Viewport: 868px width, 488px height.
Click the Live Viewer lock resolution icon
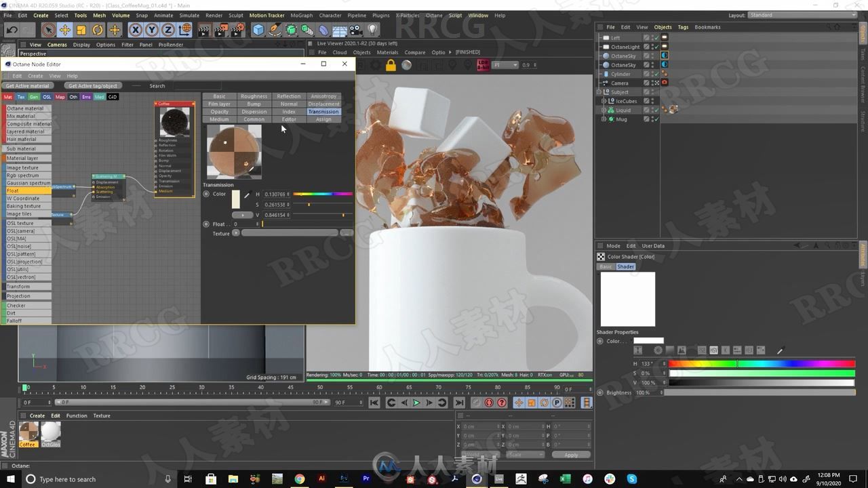point(391,65)
